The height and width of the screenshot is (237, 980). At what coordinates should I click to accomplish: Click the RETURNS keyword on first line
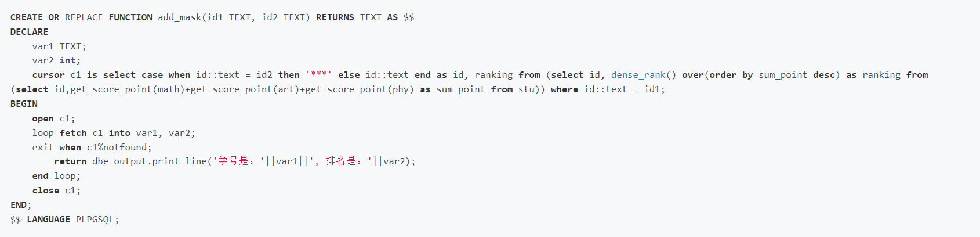335,17
